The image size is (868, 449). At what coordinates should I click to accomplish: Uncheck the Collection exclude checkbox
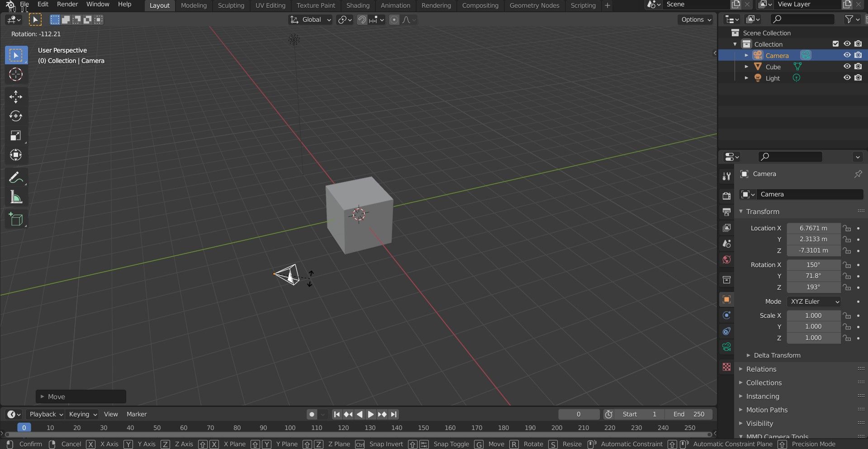tap(835, 44)
